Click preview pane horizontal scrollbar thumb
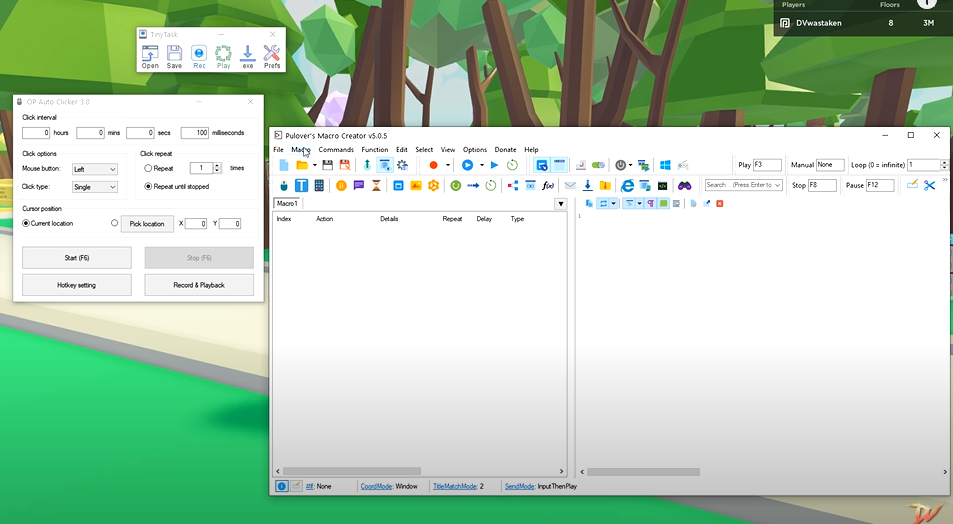The width and height of the screenshot is (953, 524). coord(643,472)
